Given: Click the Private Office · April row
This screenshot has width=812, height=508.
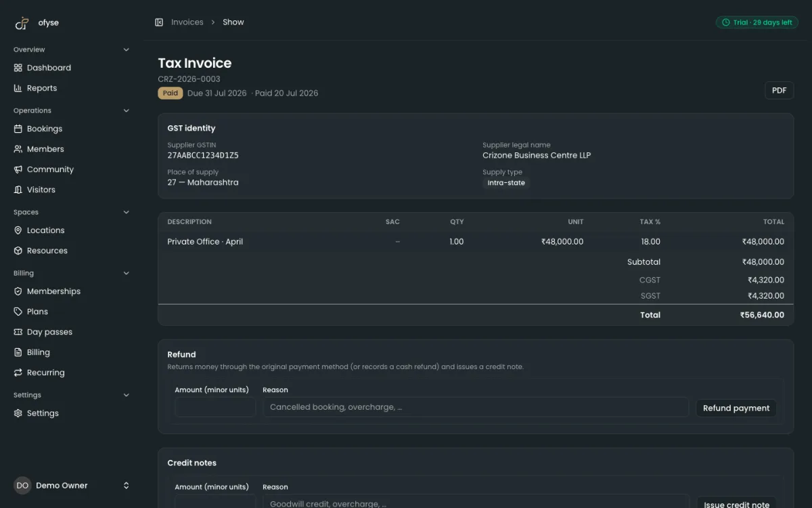Looking at the screenshot, I should pos(476,242).
